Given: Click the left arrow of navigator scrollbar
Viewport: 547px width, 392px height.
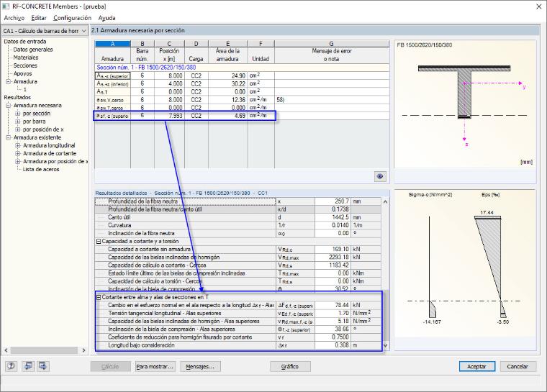Looking at the screenshot, I should [6, 350].
